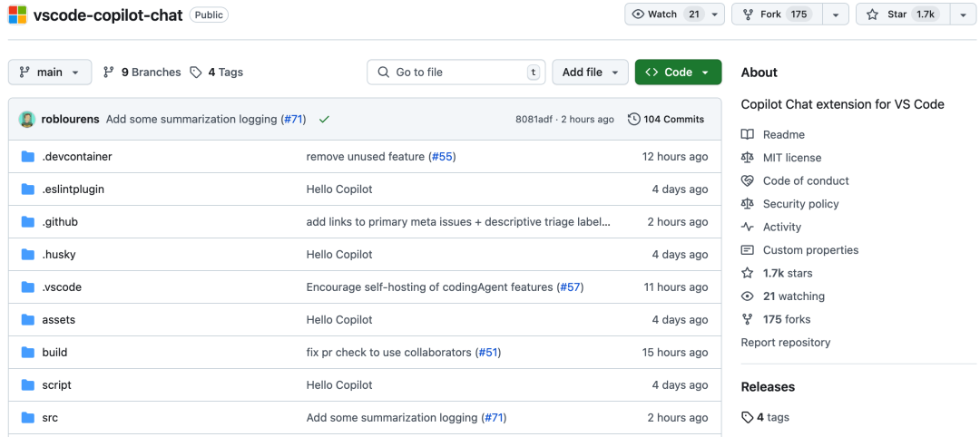Open the Readme link in About

783,135
